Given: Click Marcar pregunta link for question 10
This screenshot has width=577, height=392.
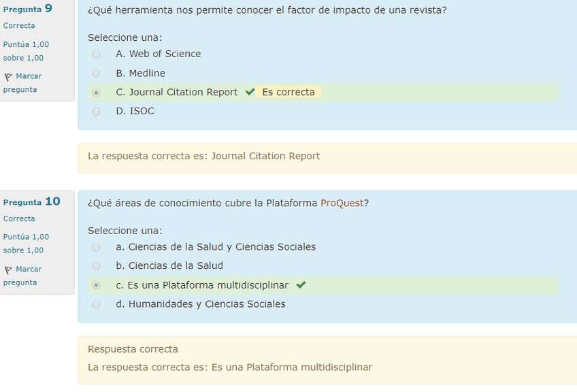Looking at the screenshot, I should [x=22, y=276].
